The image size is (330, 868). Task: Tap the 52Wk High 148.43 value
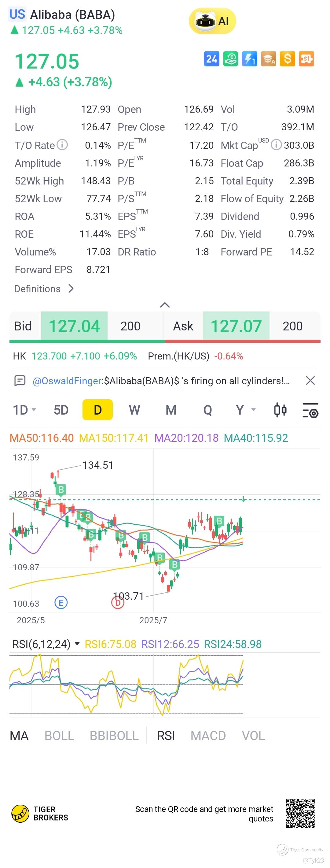[96, 181]
